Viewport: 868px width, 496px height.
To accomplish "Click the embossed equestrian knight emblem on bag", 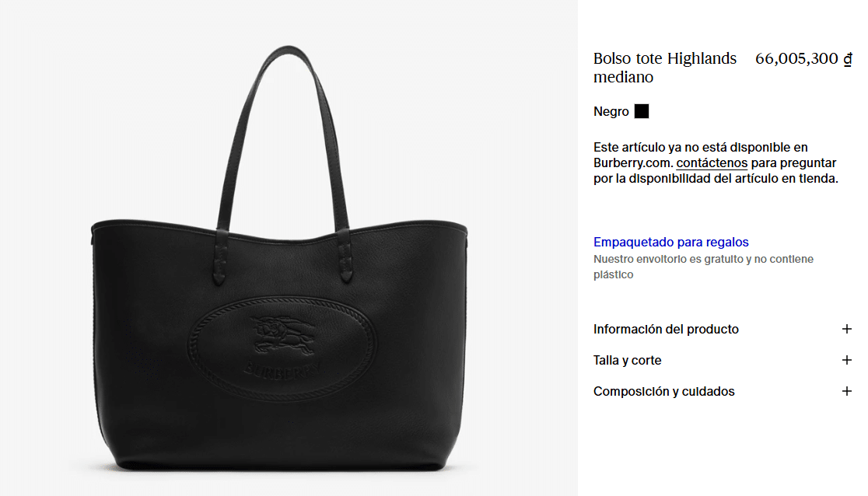I will tap(283, 334).
